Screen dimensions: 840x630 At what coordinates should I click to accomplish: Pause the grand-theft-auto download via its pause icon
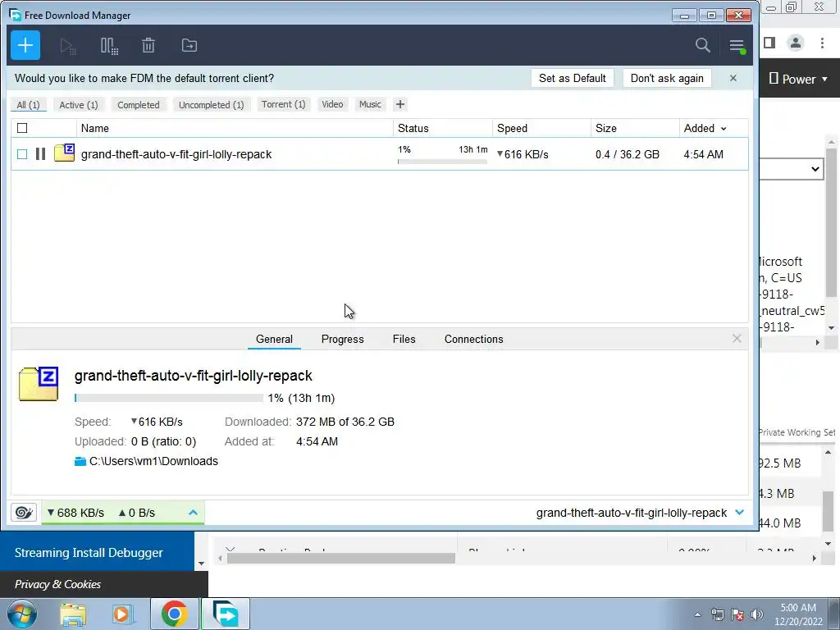pyautogui.click(x=40, y=154)
